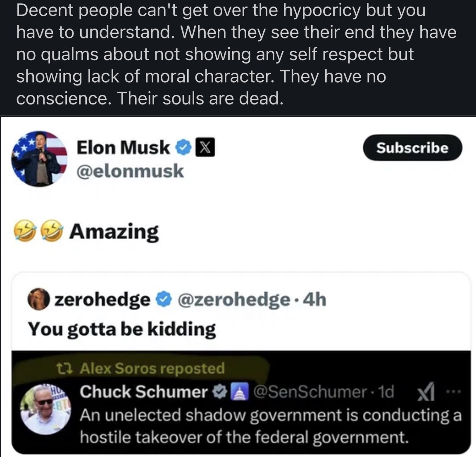The width and height of the screenshot is (476, 457).
Task: Click the 4h timestamp on zerohedge's tweet
Action: click(317, 301)
